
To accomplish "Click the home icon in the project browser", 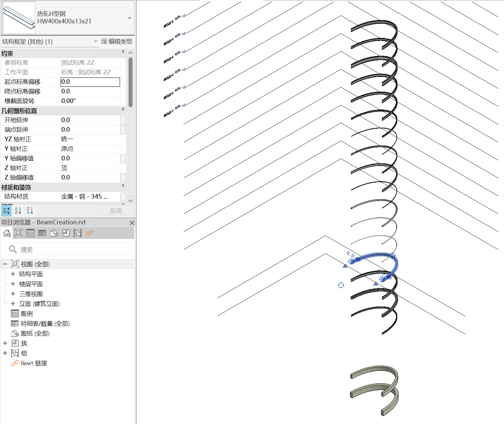I will (7, 233).
